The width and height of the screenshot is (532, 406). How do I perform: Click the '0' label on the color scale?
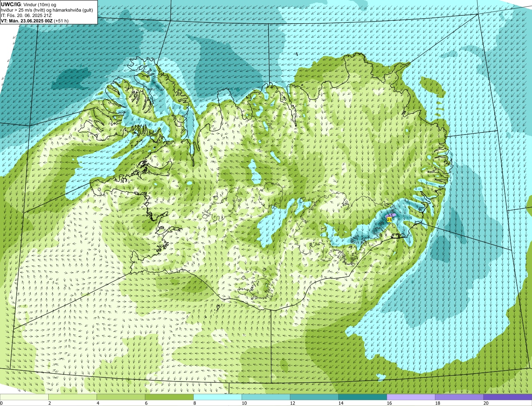1,403
